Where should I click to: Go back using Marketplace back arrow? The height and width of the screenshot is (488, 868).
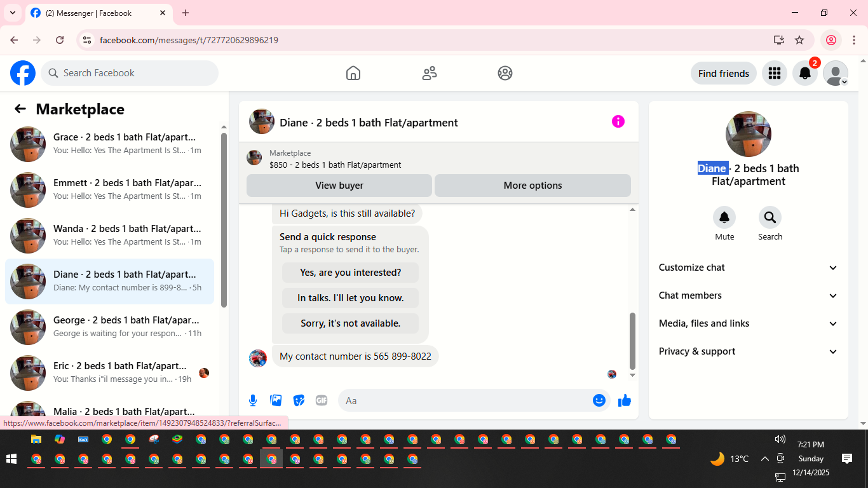20,109
